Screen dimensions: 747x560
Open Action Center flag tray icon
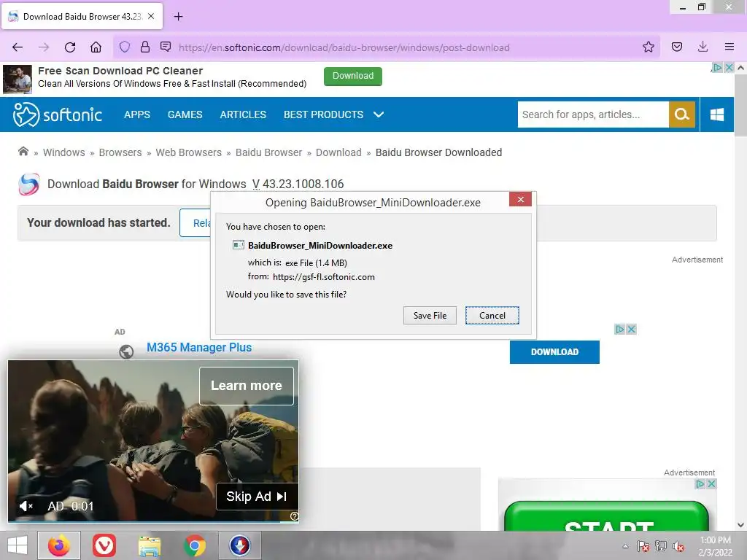pos(643,546)
